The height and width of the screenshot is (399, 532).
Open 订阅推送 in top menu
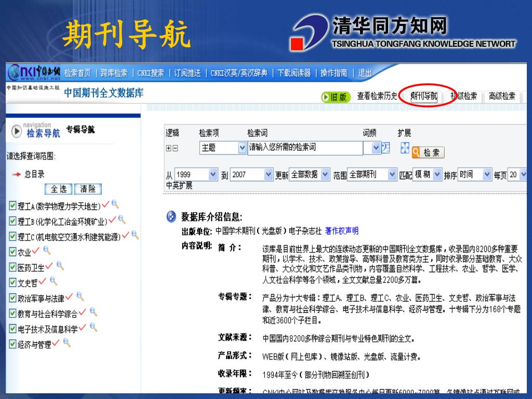[x=188, y=73]
